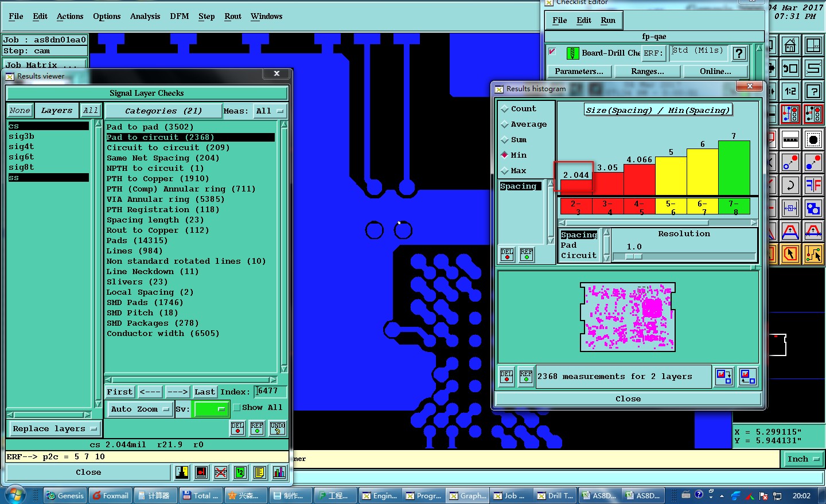This screenshot has width=826, height=504.
Task: Click the question mark button in Checklist Editor
Action: coord(739,53)
